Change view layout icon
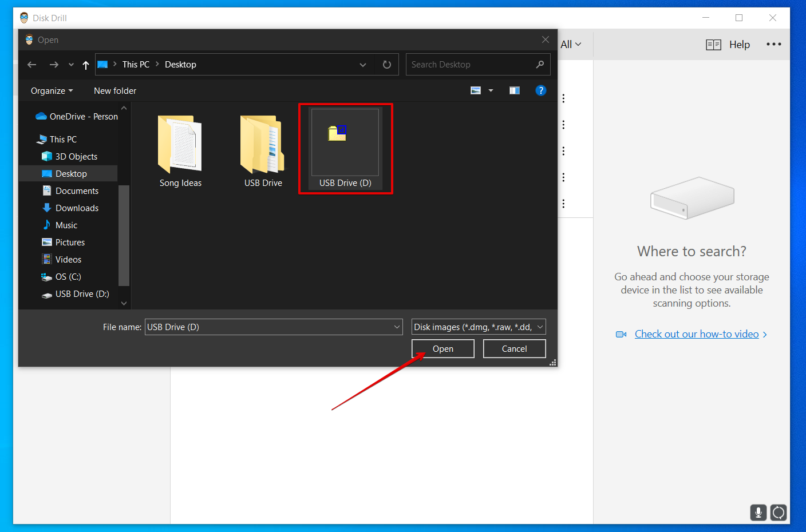 coord(476,90)
